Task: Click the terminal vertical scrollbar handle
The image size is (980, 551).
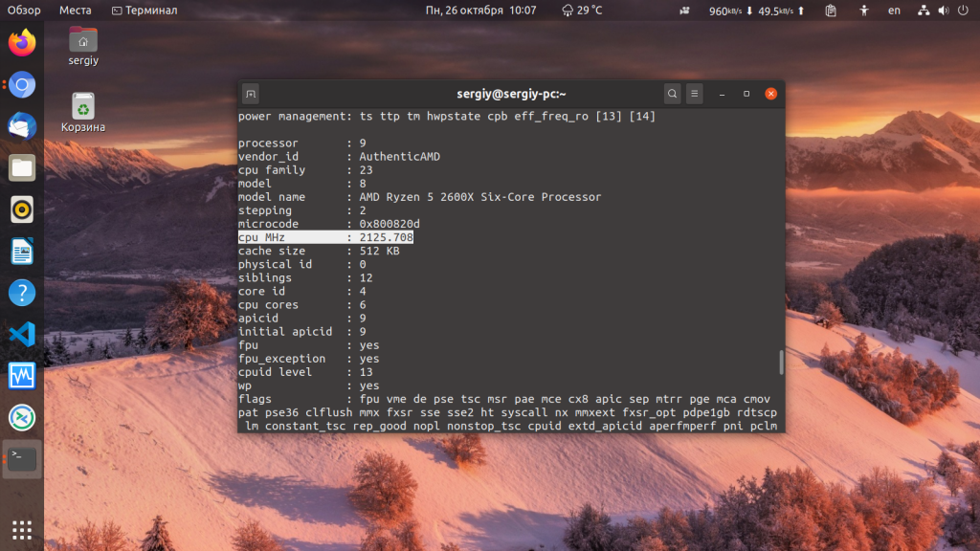Action: (781, 363)
